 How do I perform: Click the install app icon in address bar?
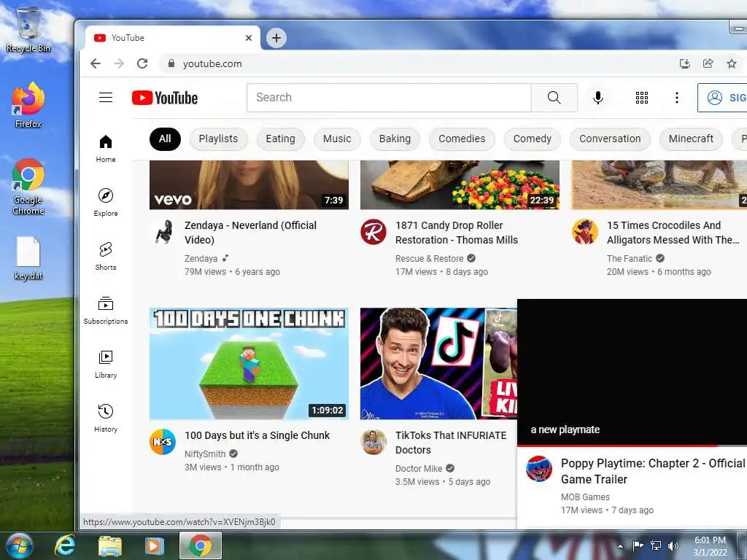pyautogui.click(x=684, y=63)
